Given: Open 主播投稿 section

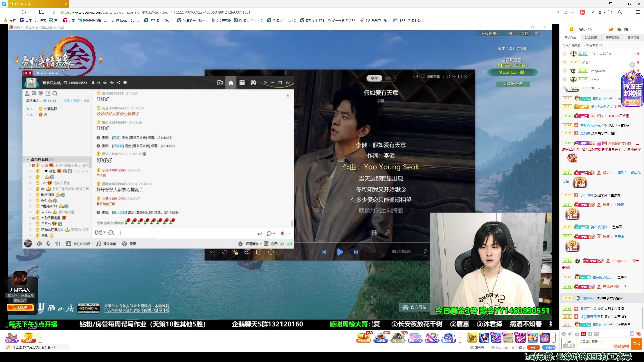Looking at the screenshot, I should pyautogui.click(x=581, y=29).
